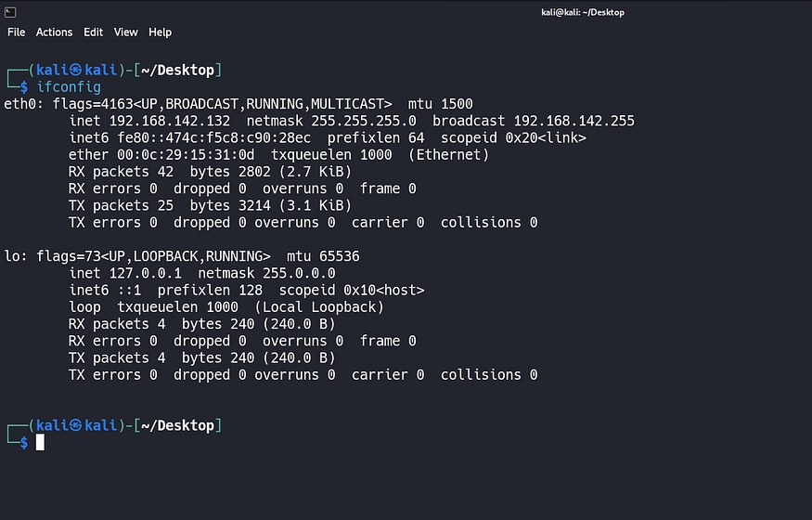This screenshot has width=812, height=520.
Task: Open the File menu
Action: click(16, 32)
